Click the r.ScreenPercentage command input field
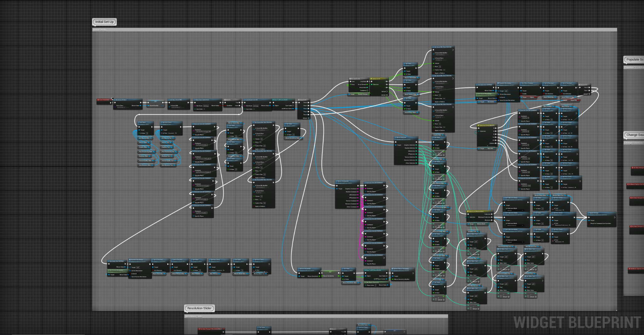 point(203,131)
